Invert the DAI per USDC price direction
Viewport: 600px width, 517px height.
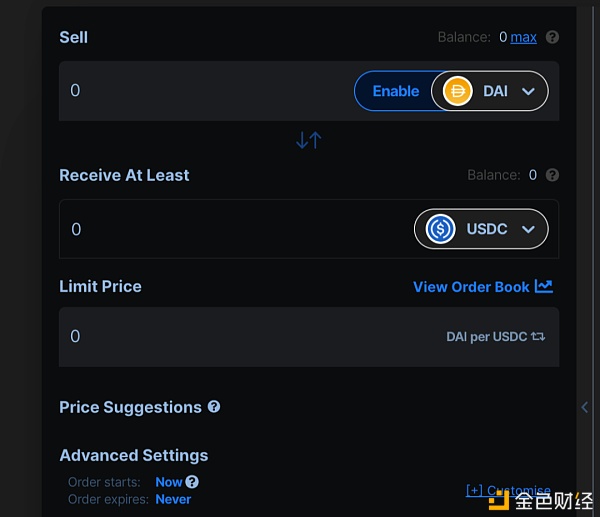point(538,337)
